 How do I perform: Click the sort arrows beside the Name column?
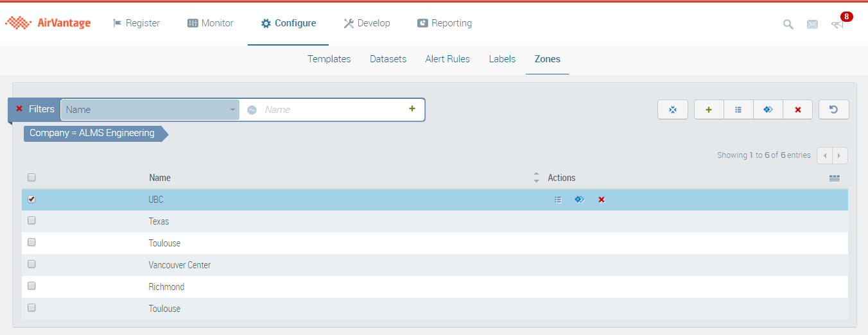pyautogui.click(x=536, y=178)
